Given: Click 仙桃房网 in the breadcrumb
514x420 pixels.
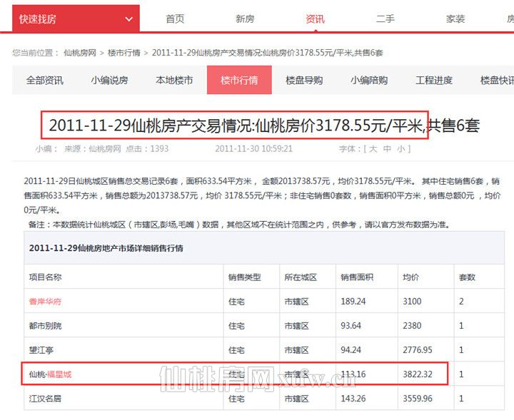Looking at the screenshot, I should (x=79, y=53).
